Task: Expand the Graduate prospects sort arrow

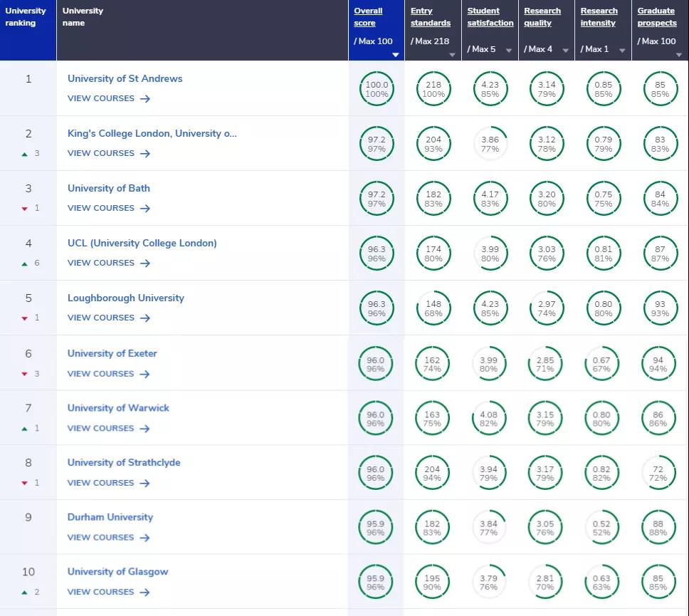Action: coord(679,54)
